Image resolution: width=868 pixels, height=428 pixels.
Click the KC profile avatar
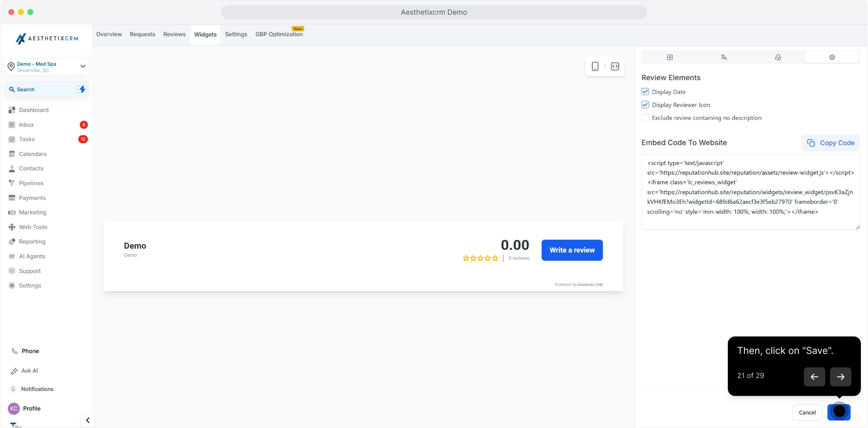[14, 408]
